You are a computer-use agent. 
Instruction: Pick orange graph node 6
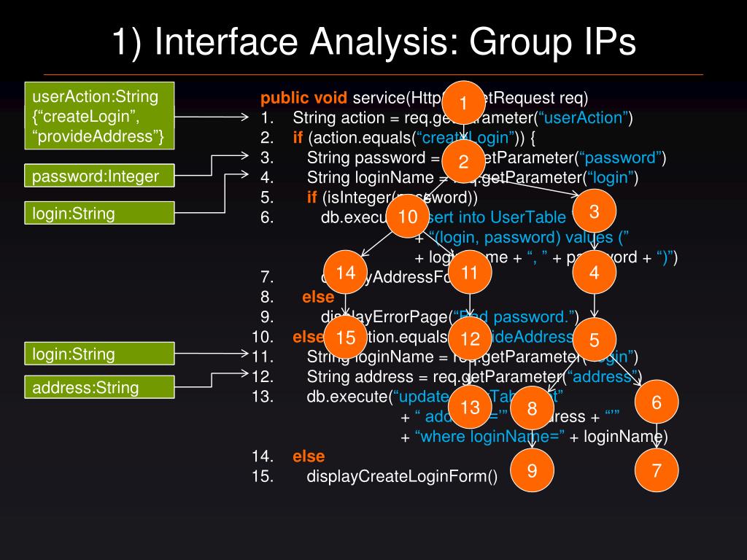coord(657,402)
